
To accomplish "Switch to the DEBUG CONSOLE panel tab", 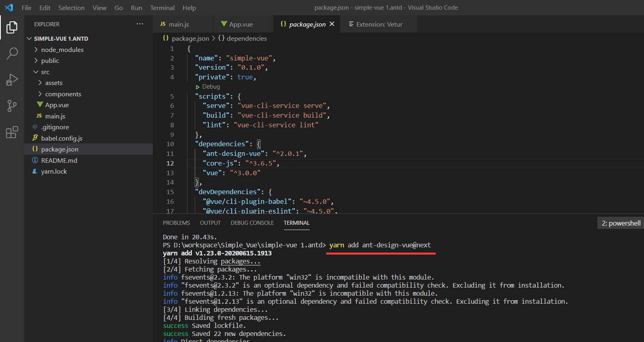I will pyautogui.click(x=252, y=223).
